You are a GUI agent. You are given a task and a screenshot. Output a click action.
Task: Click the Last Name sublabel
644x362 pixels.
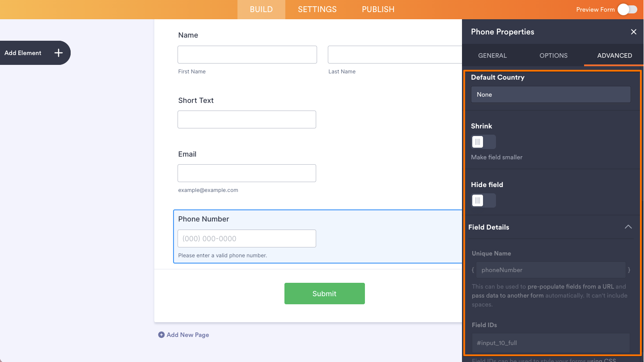(x=342, y=72)
